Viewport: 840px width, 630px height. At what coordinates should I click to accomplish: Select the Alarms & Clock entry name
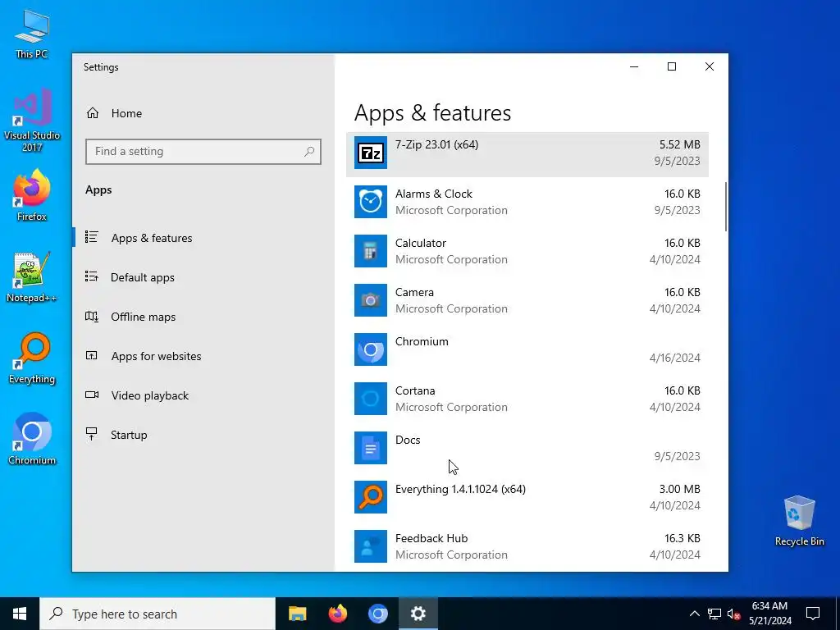[x=433, y=194]
